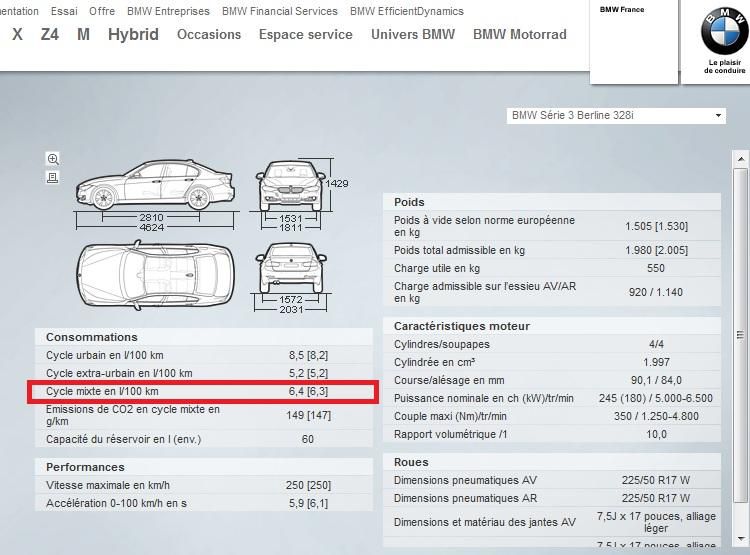
Task: Click the BMW France label
Action: (622, 10)
